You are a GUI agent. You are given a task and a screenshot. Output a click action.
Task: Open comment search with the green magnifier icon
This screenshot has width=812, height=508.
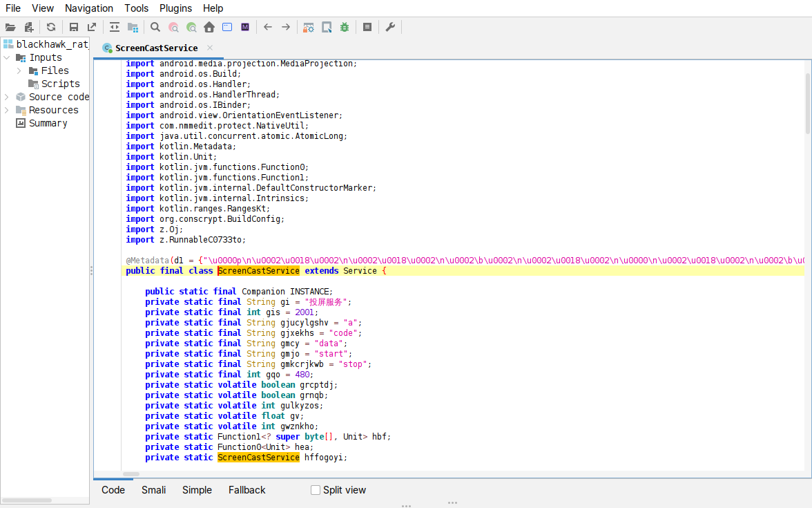(192, 28)
